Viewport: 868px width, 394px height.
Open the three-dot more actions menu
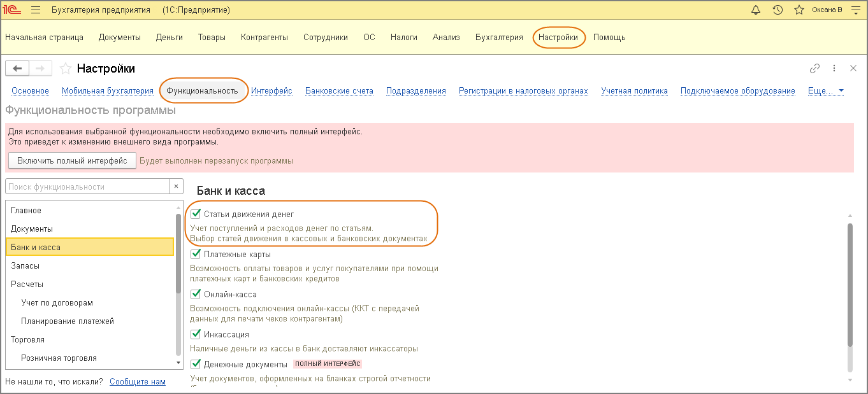[834, 69]
